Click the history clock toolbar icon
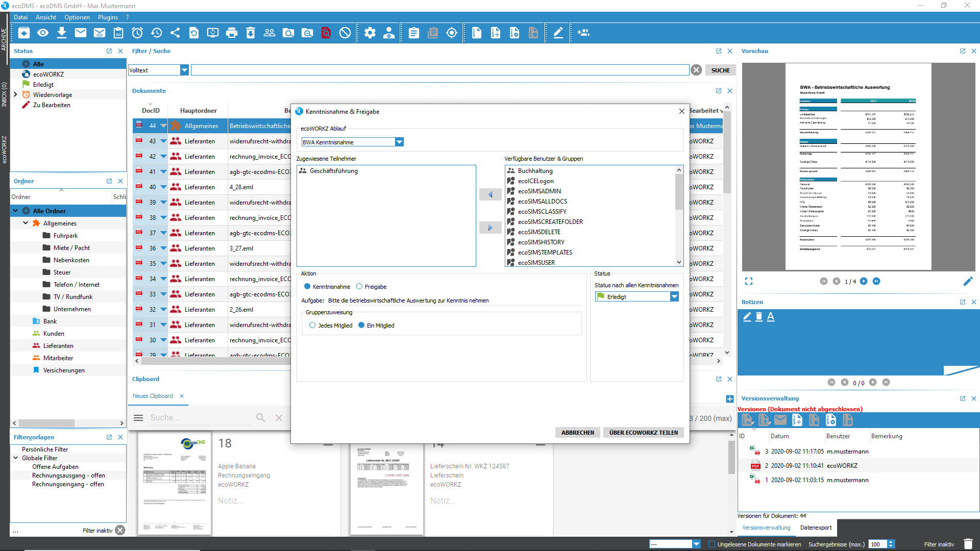The width and height of the screenshot is (980, 551). click(x=156, y=33)
